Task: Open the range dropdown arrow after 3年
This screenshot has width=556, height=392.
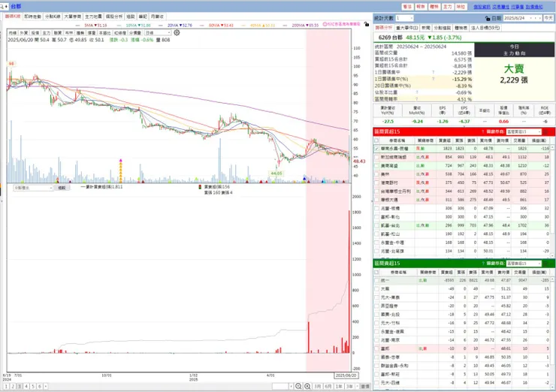Action: [x=358, y=386]
